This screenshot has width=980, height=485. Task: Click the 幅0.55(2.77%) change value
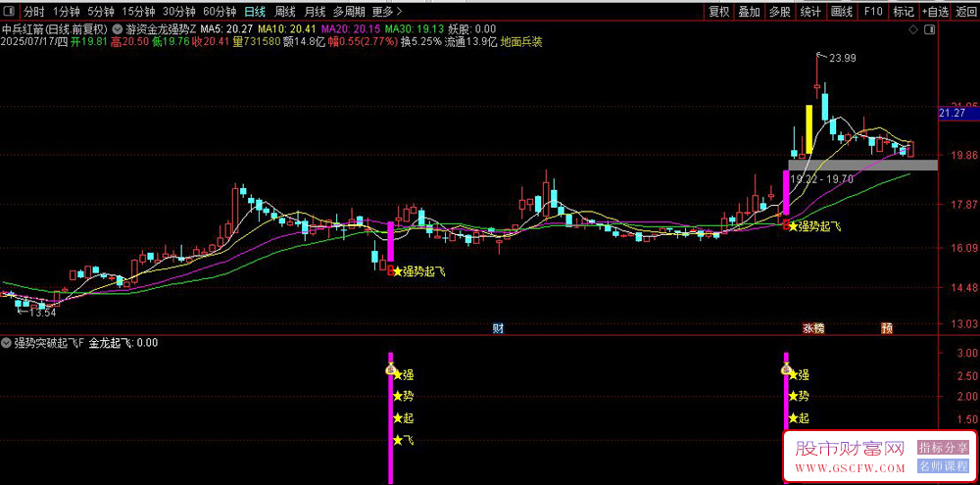[364, 42]
